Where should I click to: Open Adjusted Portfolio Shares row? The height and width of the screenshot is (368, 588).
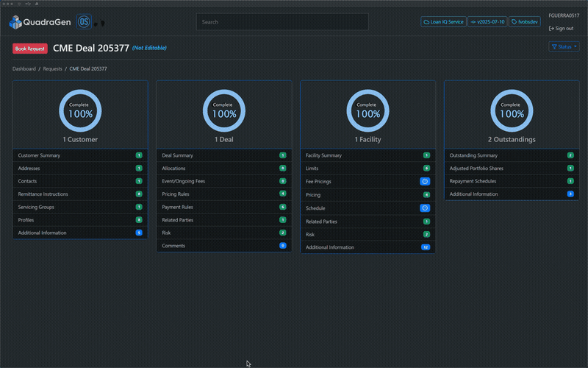click(x=512, y=169)
